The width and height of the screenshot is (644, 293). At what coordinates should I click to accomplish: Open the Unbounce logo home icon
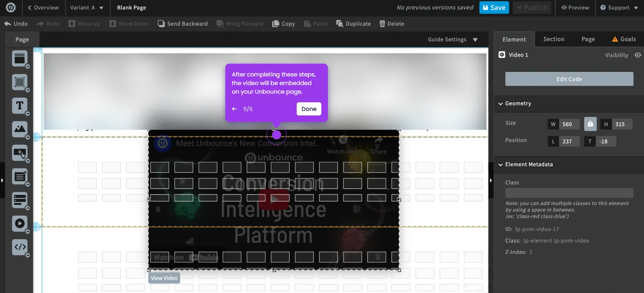click(11, 7)
